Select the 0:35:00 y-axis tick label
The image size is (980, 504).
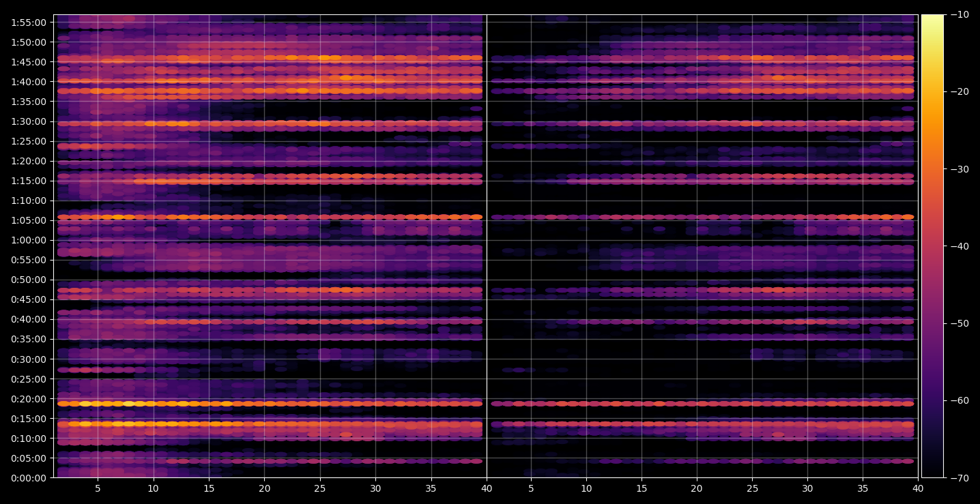pyautogui.click(x=29, y=339)
